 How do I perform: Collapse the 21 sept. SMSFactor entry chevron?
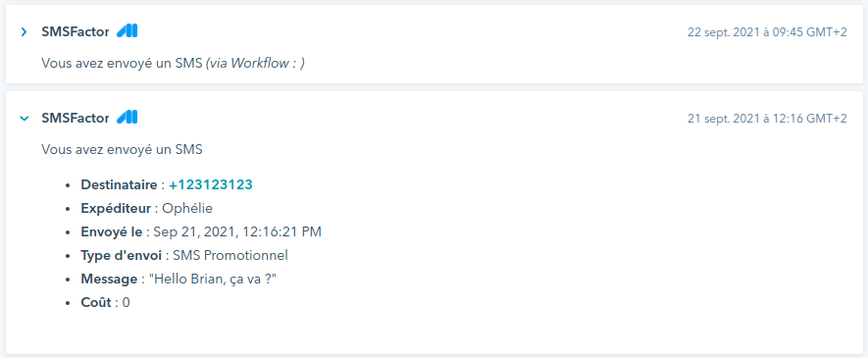tap(24, 118)
